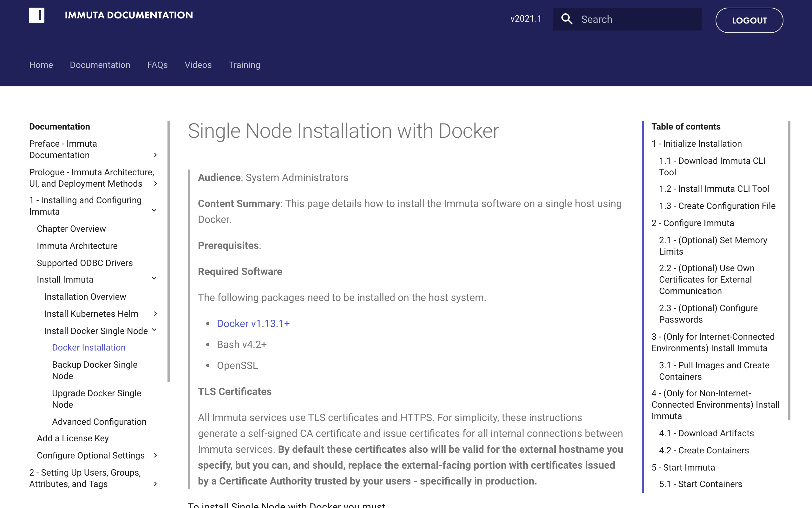Jump to 1 - Initialize Installation
The width and height of the screenshot is (812, 508).
697,144
